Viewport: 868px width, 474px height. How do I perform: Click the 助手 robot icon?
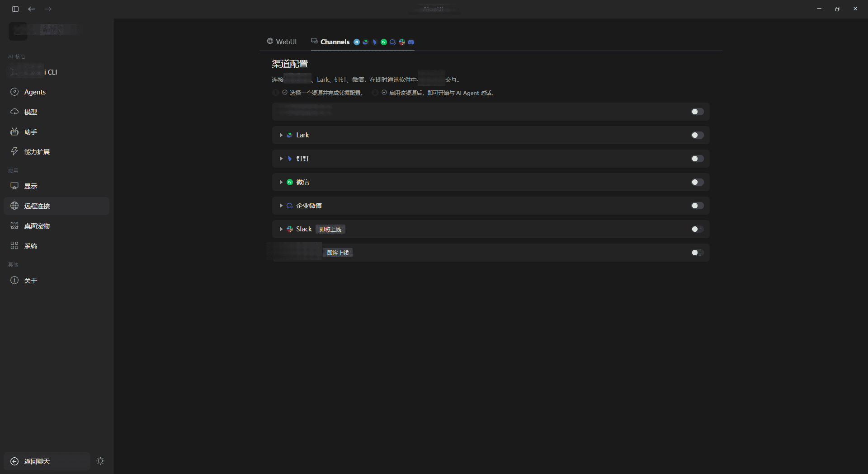14,131
